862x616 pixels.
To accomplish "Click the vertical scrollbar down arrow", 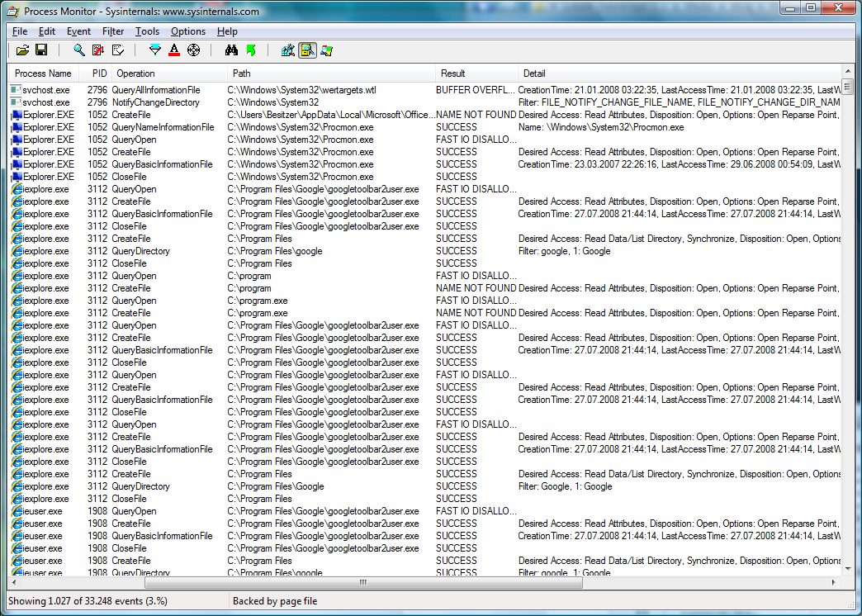I will [x=847, y=569].
